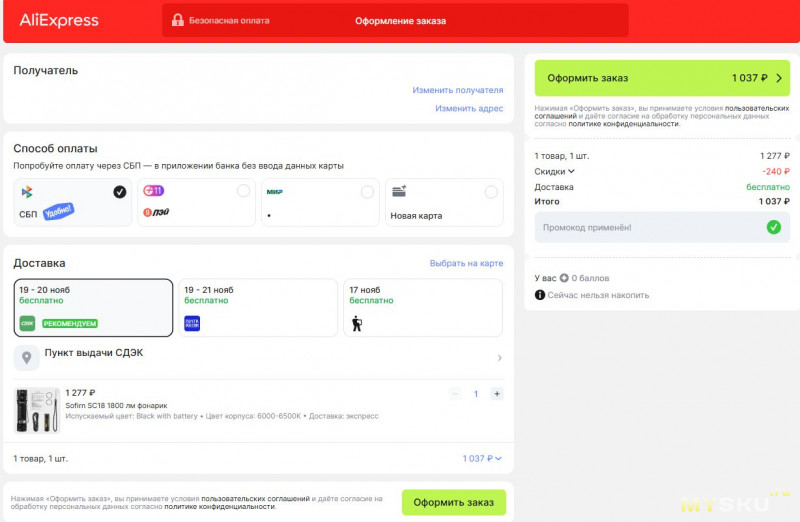Click the Почта России delivery logo
Image resolution: width=800 pixels, height=522 pixels.
coord(192,323)
